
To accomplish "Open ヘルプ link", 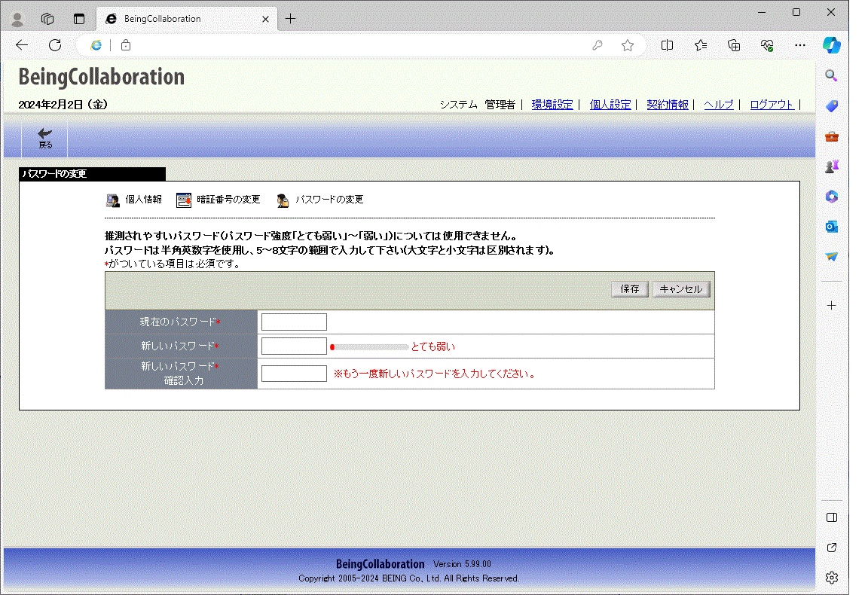I will [719, 105].
